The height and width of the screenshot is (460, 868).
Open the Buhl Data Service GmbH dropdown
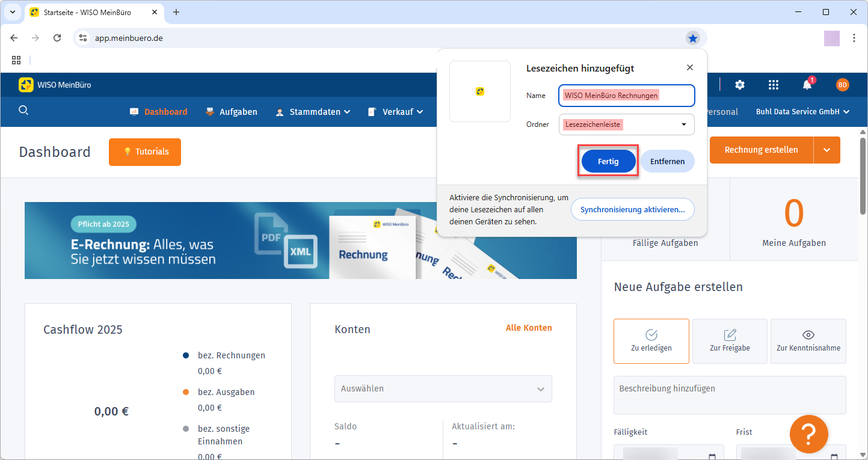[x=802, y=112]
